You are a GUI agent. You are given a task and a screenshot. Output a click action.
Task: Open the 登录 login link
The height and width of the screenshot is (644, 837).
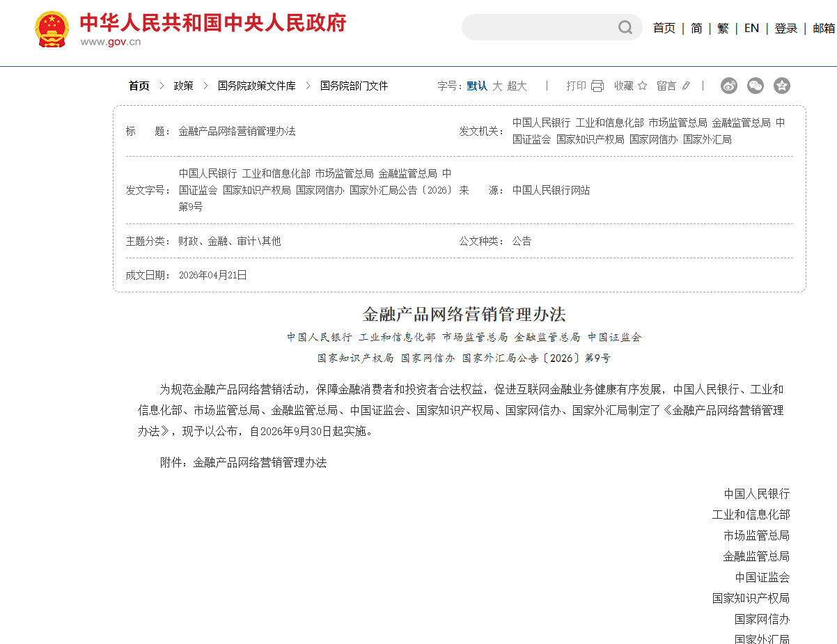point(785,28)
